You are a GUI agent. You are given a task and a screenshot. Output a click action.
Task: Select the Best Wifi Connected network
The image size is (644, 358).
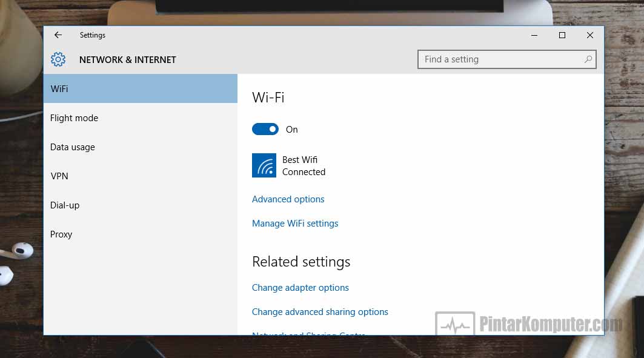tap(289, 165)
